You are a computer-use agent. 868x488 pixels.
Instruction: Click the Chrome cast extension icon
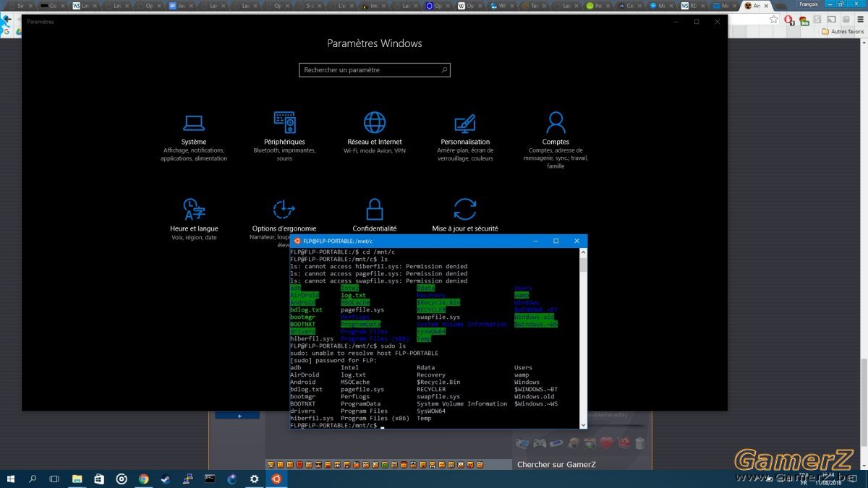832,20
